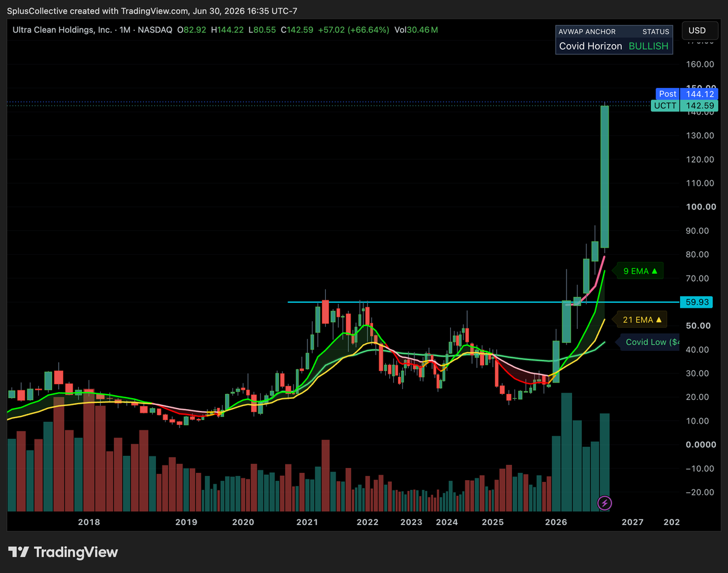This screenshot has height=573, width=728.
Task: Click the 2027 time axis label
Action: click(x=633, y=522)
